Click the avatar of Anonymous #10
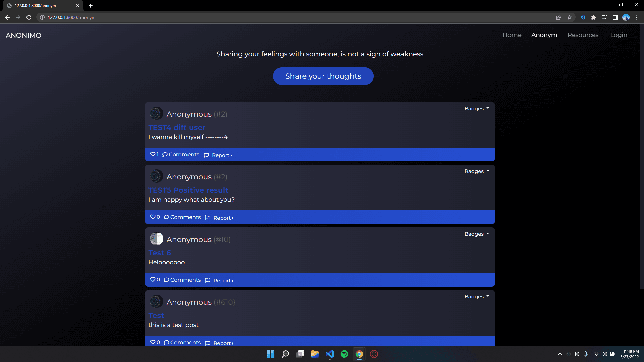This screenshot has height=362, width=644. pyautogui.click(x=156, y=239)
